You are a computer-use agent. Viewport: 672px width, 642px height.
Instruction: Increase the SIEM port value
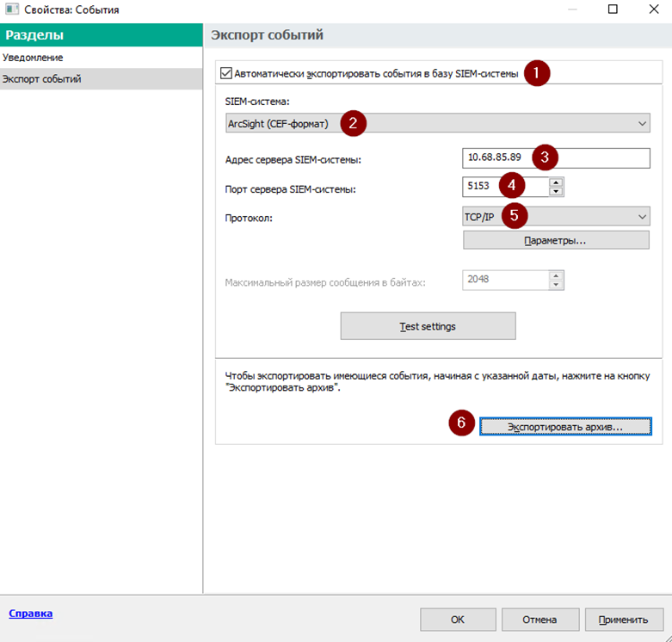click(556, 182)
